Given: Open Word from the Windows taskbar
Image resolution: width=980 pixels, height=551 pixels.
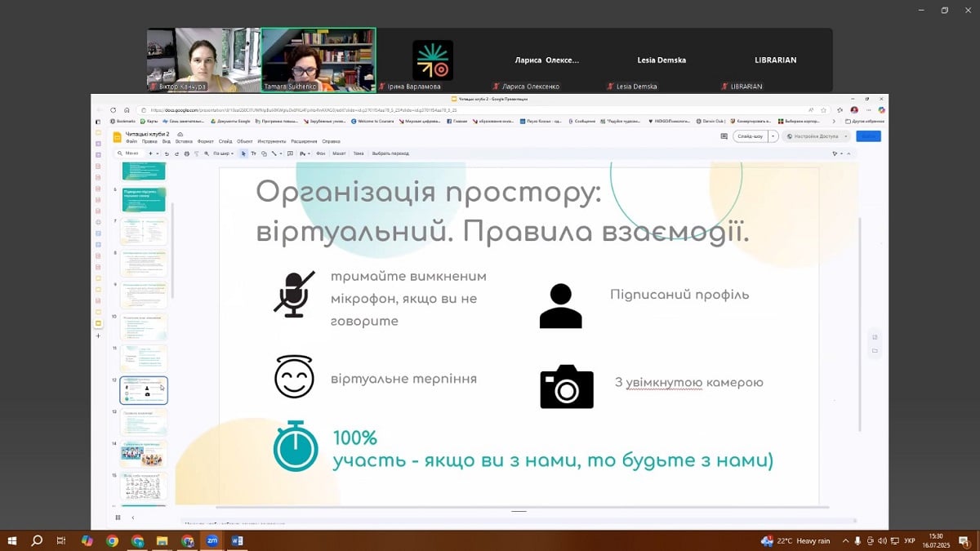Looking at the screenshot, I should coord(237,540).
